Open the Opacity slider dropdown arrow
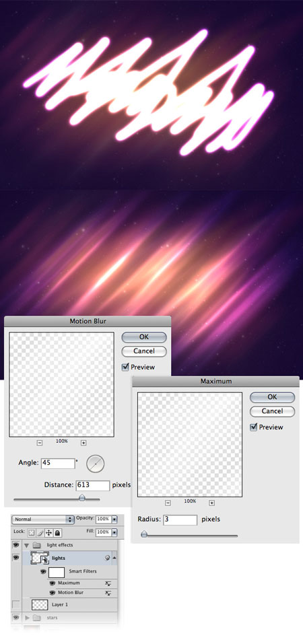 (x=114, y=520)
